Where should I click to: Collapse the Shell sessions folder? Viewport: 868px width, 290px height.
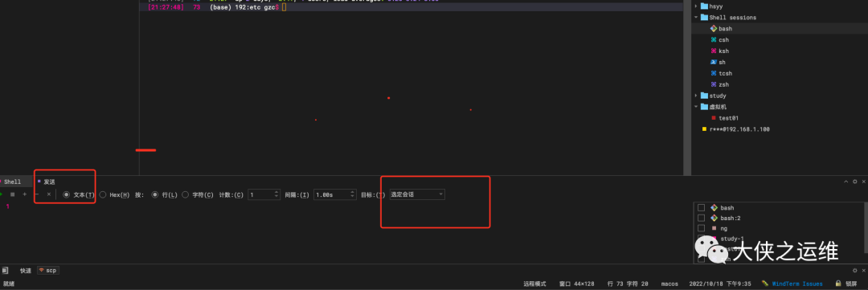point(696,17)
